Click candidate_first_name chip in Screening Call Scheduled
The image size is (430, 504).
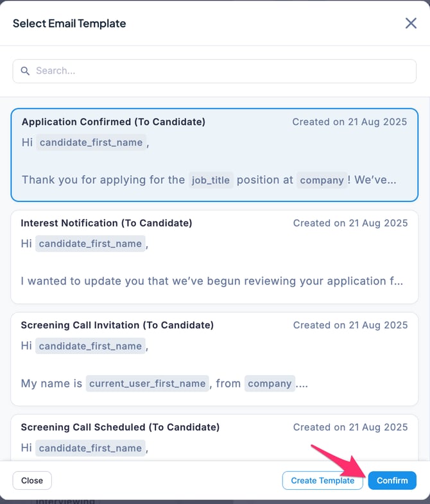click(x=90, y=448)
